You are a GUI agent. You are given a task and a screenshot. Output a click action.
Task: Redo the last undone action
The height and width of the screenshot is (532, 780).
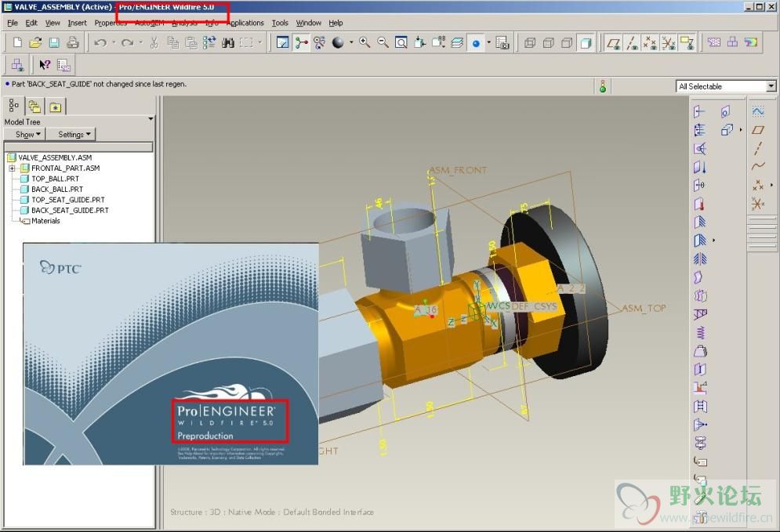click(127, 43)
